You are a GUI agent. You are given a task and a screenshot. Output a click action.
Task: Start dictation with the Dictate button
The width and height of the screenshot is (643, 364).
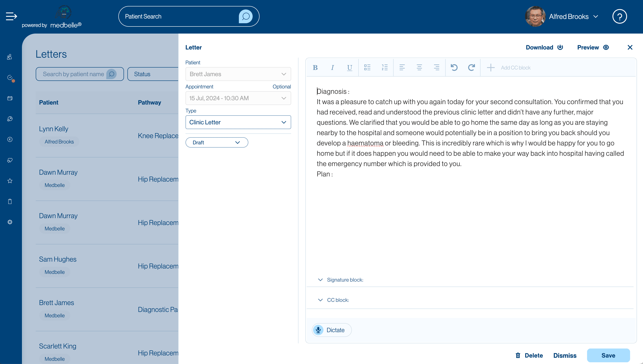331,330
